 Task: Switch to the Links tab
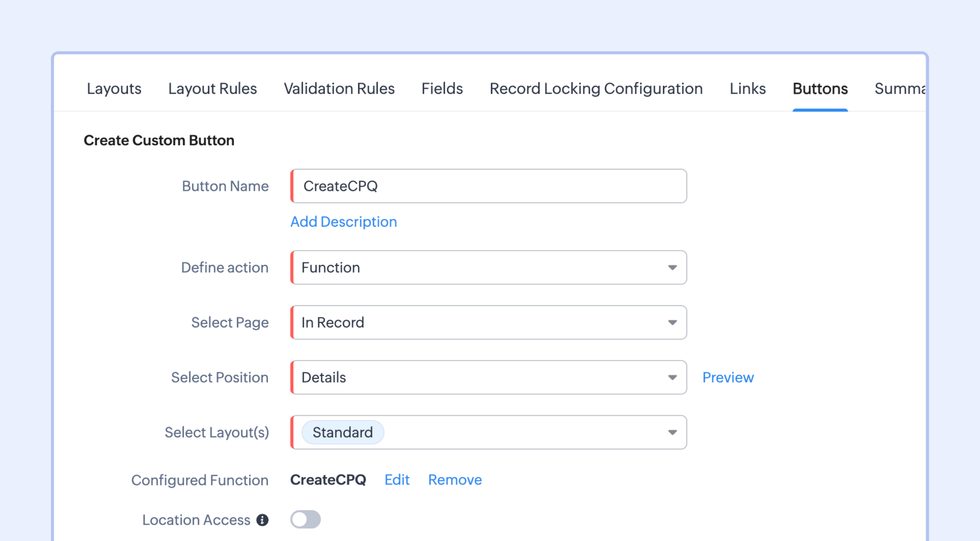747,89
